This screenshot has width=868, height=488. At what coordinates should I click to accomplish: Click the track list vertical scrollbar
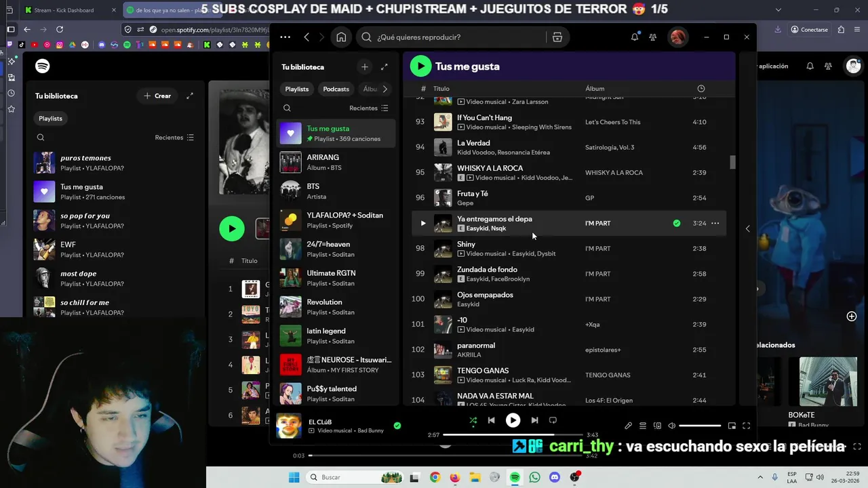[732, 163]
